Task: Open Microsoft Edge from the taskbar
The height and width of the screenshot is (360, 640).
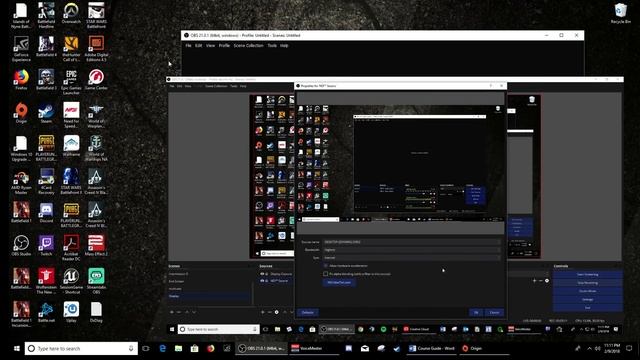Action: click(162, 349)
